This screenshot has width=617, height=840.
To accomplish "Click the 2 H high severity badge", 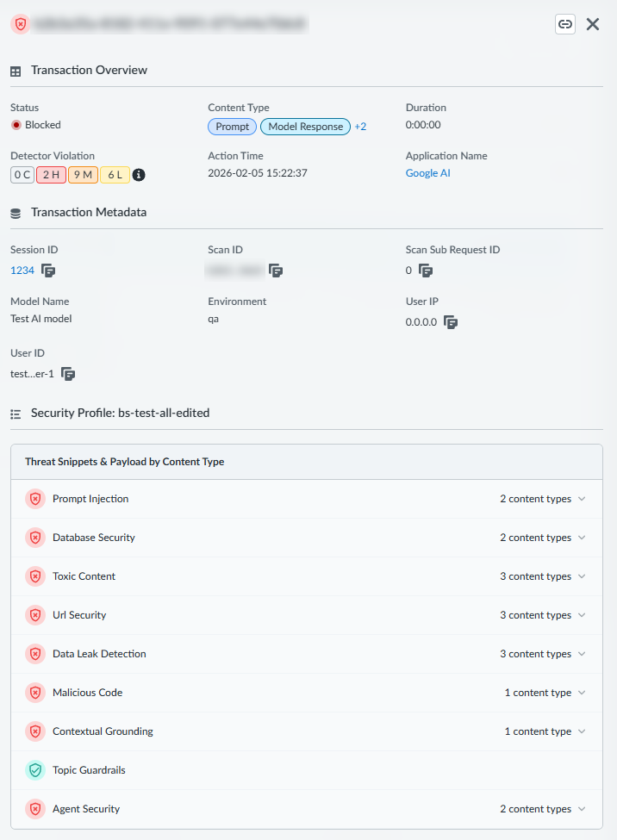I will click(51, 175).
